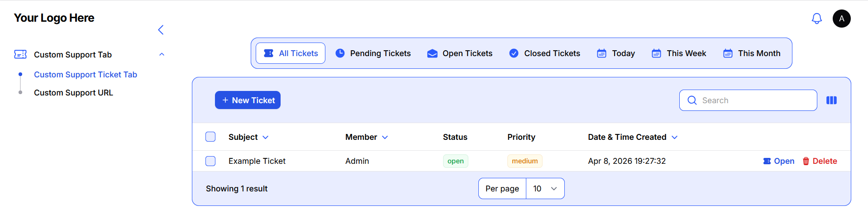Open the per page count dropdown

point(545,189)
